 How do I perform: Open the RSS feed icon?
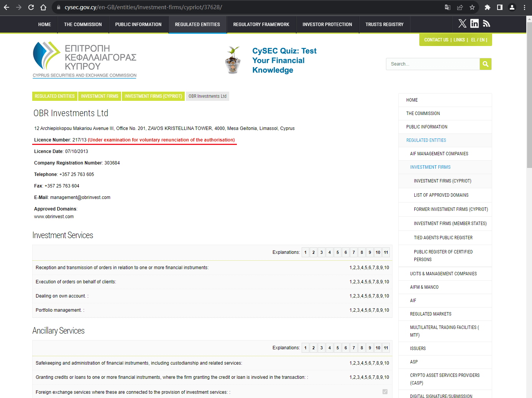[486, 24]
